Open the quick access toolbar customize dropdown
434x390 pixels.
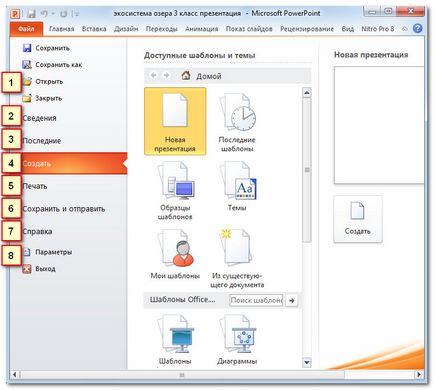[x=77, y=14]
